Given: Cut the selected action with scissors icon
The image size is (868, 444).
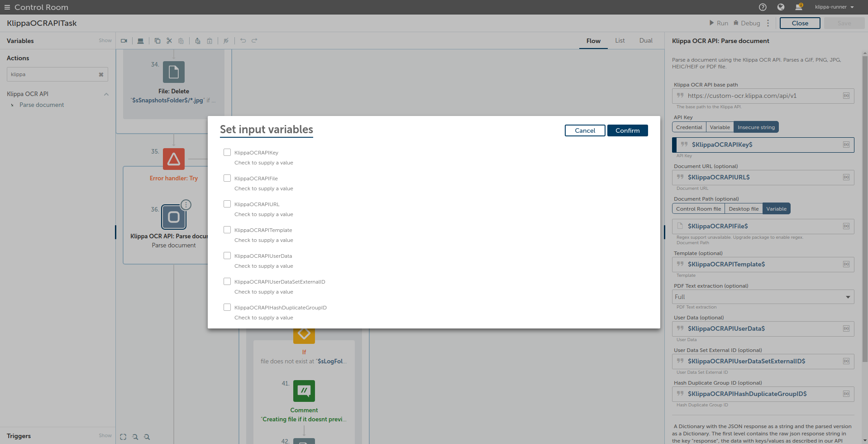Looking at the screenshot, I should 169,41.
